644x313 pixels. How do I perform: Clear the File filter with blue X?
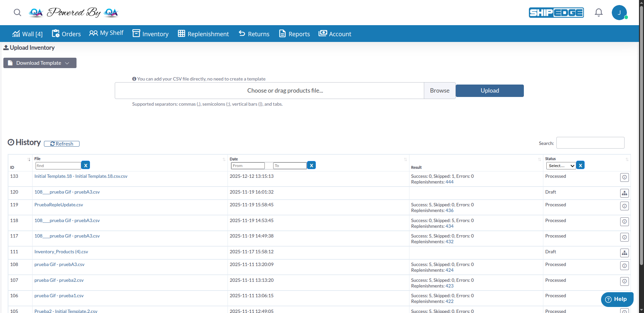click(86, 165)
